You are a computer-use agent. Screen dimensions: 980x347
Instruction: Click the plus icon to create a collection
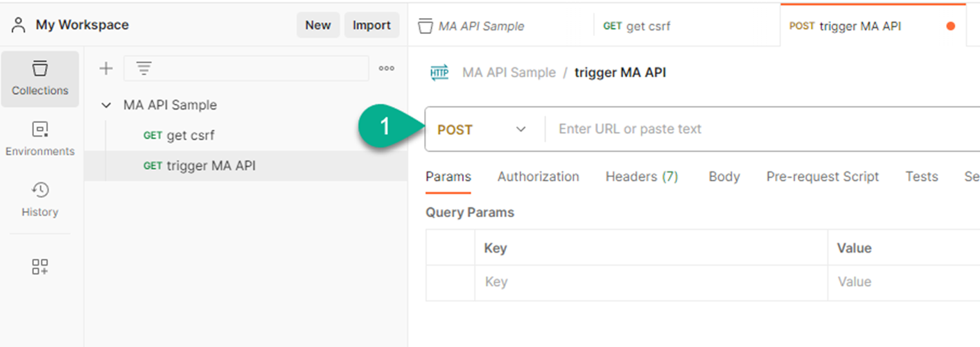[106, 68]
